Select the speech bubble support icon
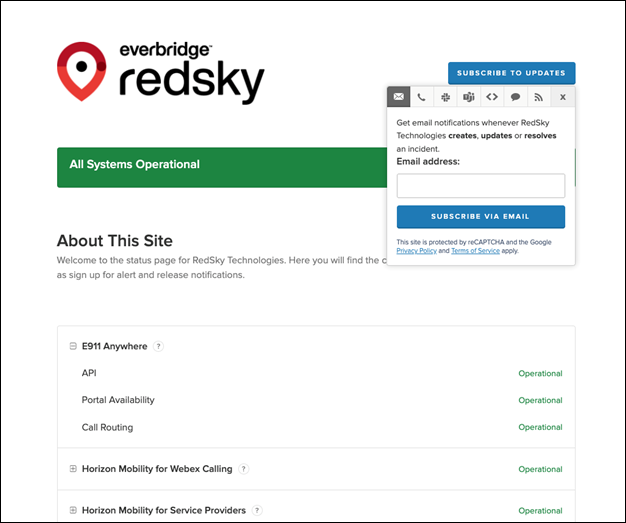 515,97
